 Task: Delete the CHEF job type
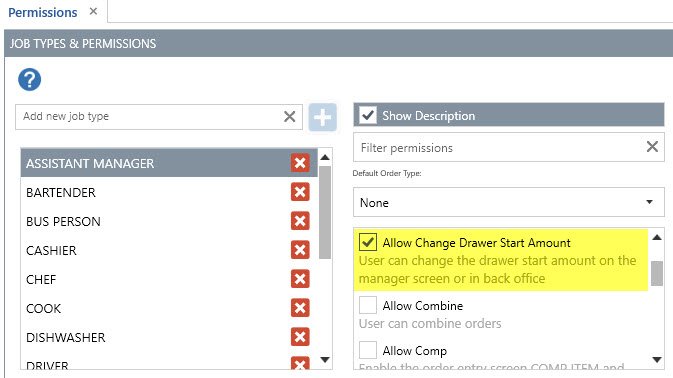(300, 279)
